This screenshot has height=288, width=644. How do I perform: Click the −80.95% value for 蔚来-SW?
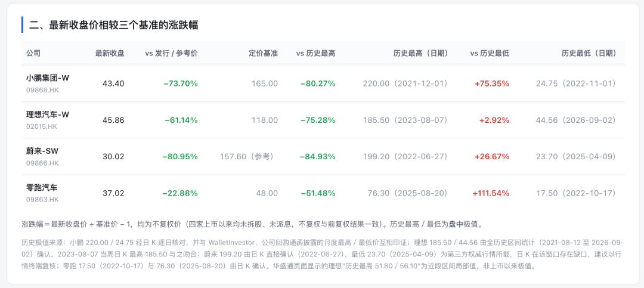tap(180, 157)
